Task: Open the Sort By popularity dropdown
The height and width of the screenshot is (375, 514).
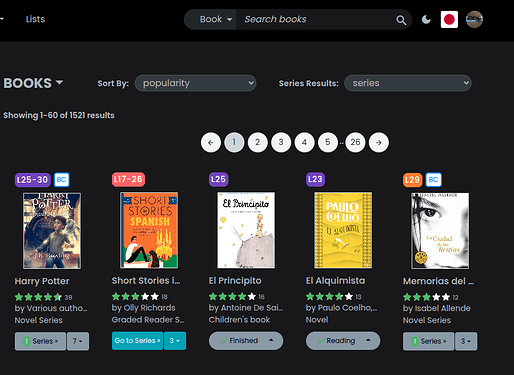Action: coord(195,83)
